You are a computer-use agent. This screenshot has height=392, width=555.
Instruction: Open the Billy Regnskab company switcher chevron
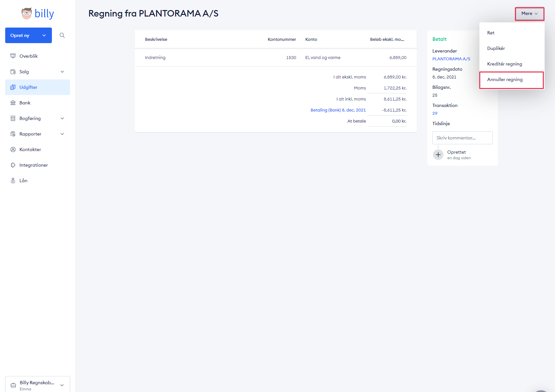point(62,385)
